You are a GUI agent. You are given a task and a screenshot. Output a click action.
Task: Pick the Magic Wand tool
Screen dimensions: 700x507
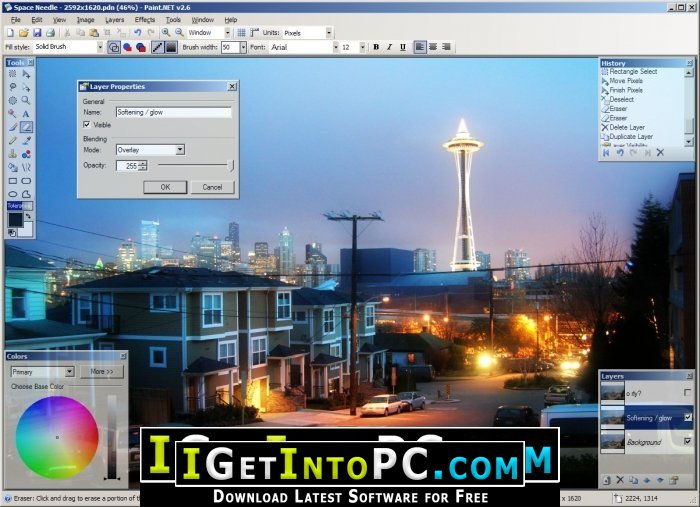(13, 101)
